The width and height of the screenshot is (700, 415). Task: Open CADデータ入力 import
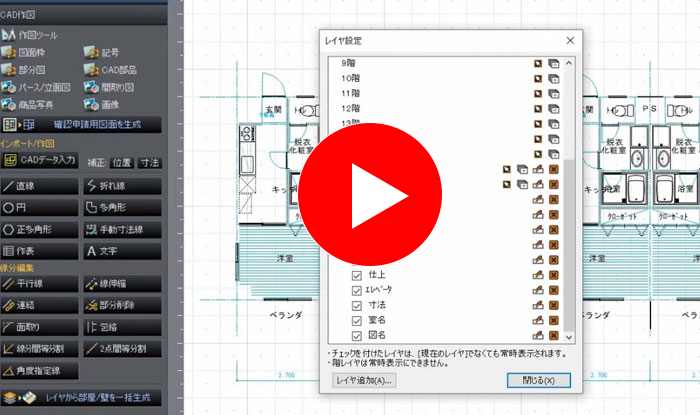(40, 160)
